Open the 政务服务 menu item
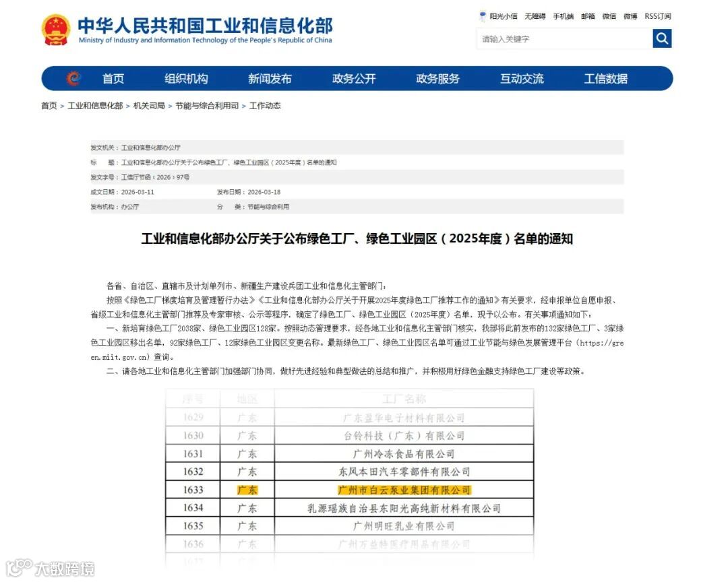This screenshot has width=728, height=582. [x=438, y=78]
